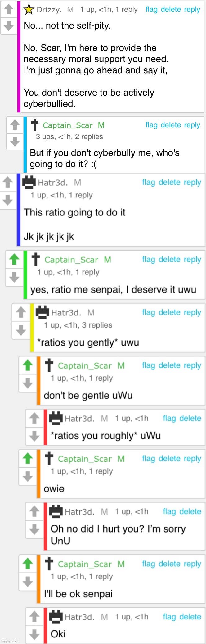206x644 pixels.
Task: Upvote the '*ratios you gently* uwu' comment
Action: click(x=21, y=312)
